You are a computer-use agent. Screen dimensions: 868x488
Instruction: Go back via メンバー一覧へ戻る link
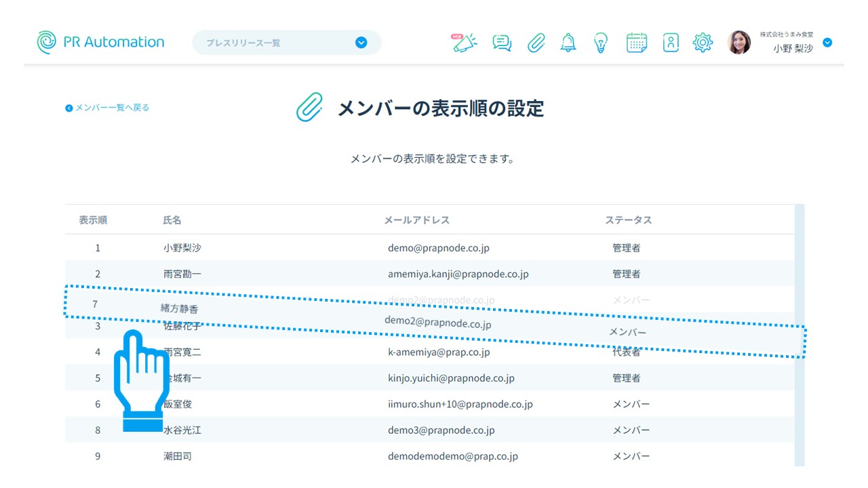point(108,108)
